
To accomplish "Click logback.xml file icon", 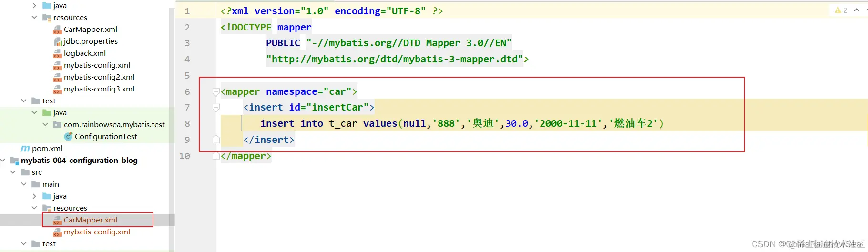I will [x=57, y=53].
